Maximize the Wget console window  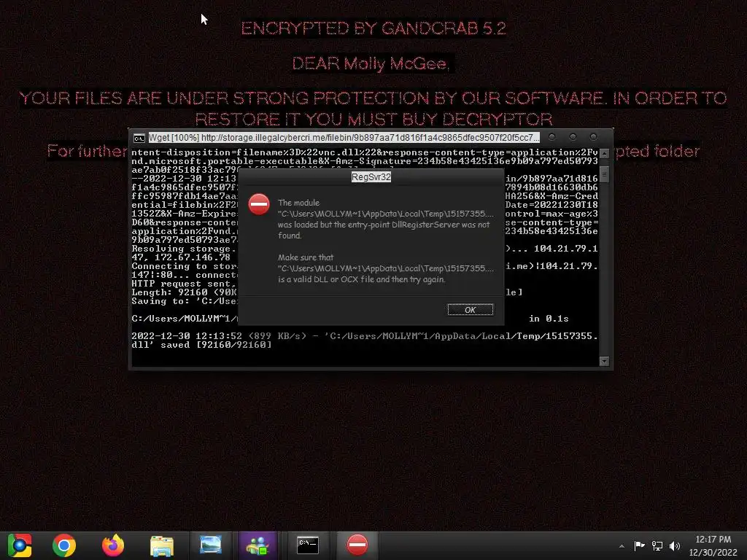pos(573,137)
